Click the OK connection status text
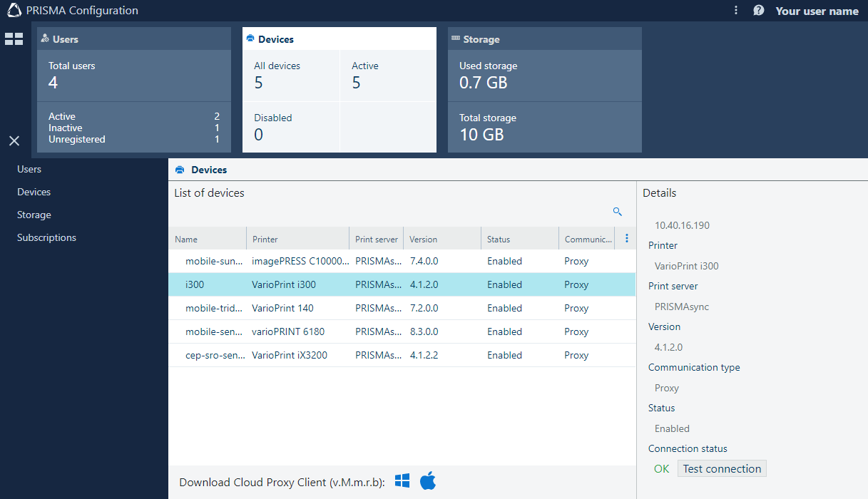This screenshot has width=868, height=499. pos(662,468)
